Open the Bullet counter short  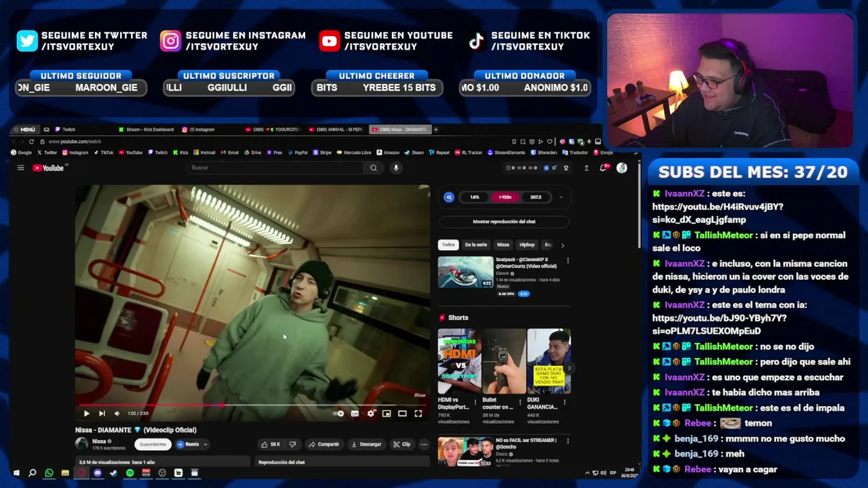[504, 361]
